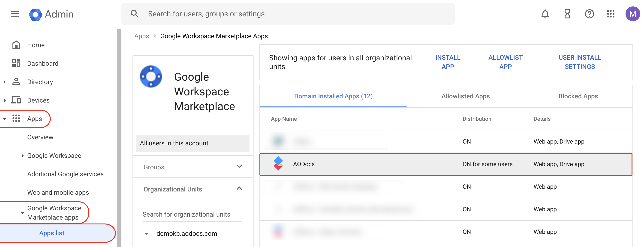Screen dimensions: 644x247
Task: Click the search users, groups or settings field
Action: (x=288, y=14)
